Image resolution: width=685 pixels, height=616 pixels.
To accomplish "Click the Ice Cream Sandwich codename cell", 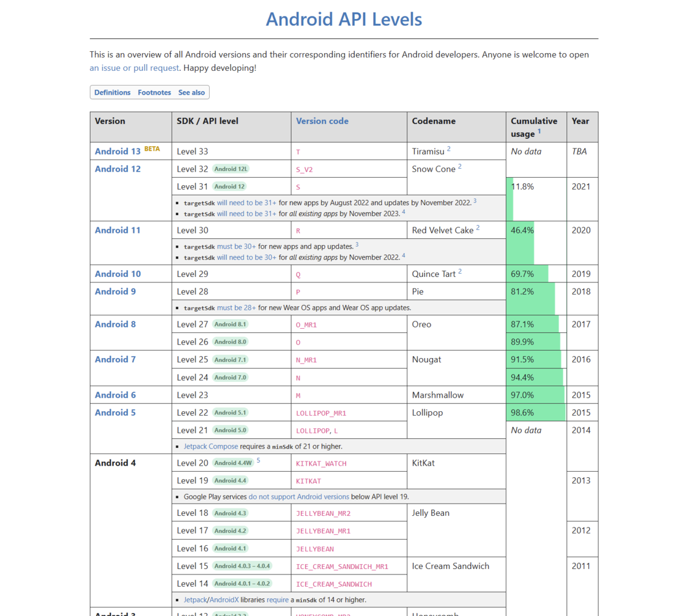I will (x=456, y=574).
